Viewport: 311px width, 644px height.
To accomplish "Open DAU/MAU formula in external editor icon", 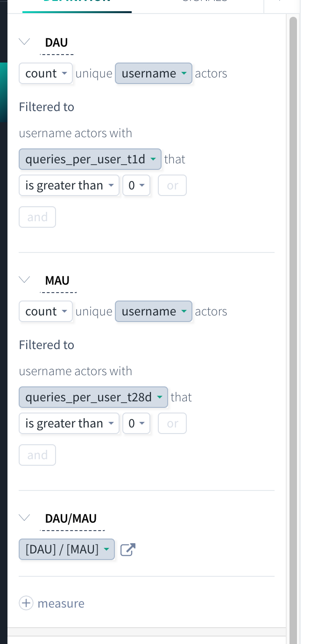I will 127,549.
